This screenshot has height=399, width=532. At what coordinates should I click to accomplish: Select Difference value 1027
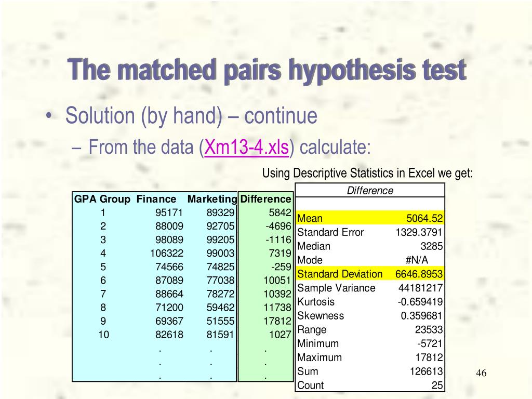(280, 335)
